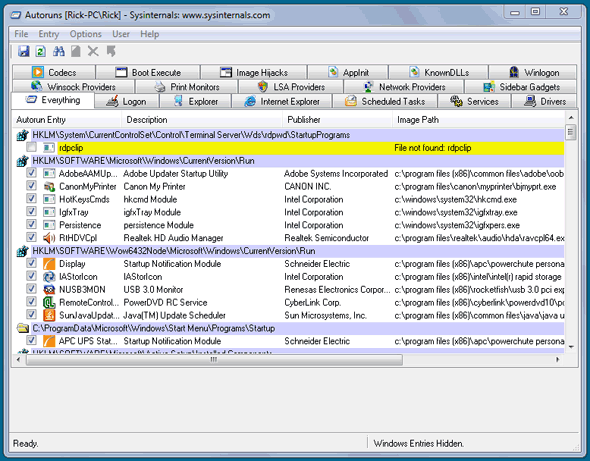
Task: Click the orange Display entry icon
Action: pos(49,264)
